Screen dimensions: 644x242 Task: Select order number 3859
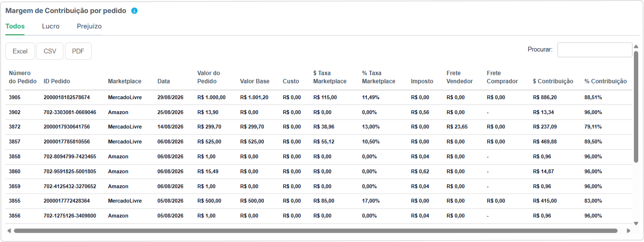pyautogui.click(x=14, y=186)
